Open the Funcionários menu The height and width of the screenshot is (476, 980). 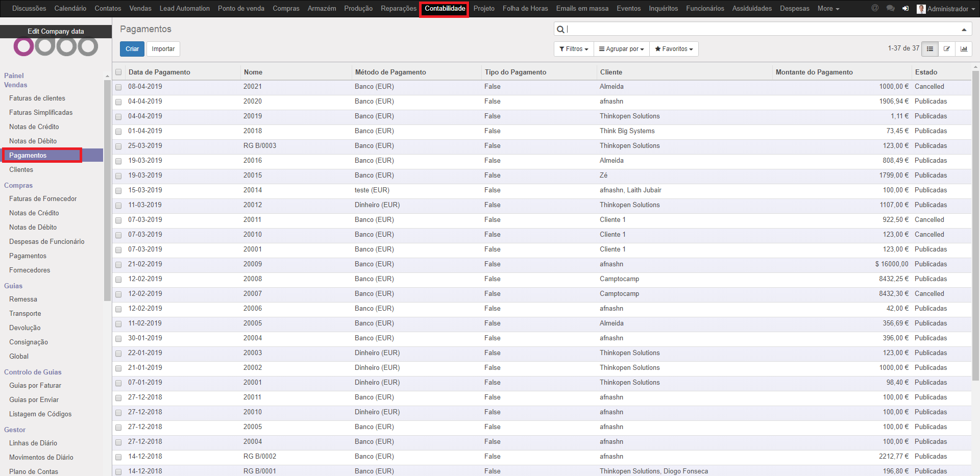[705, 9]
